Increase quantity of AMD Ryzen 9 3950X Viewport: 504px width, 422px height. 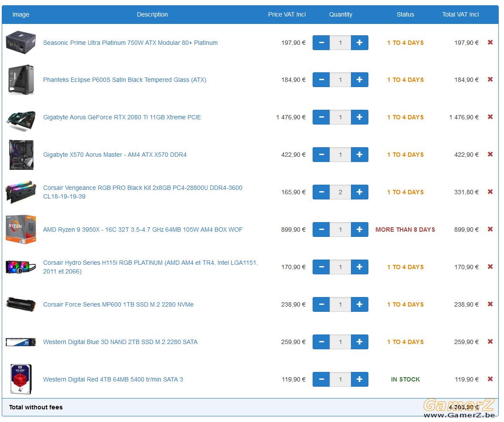click(x=359, y=230)
